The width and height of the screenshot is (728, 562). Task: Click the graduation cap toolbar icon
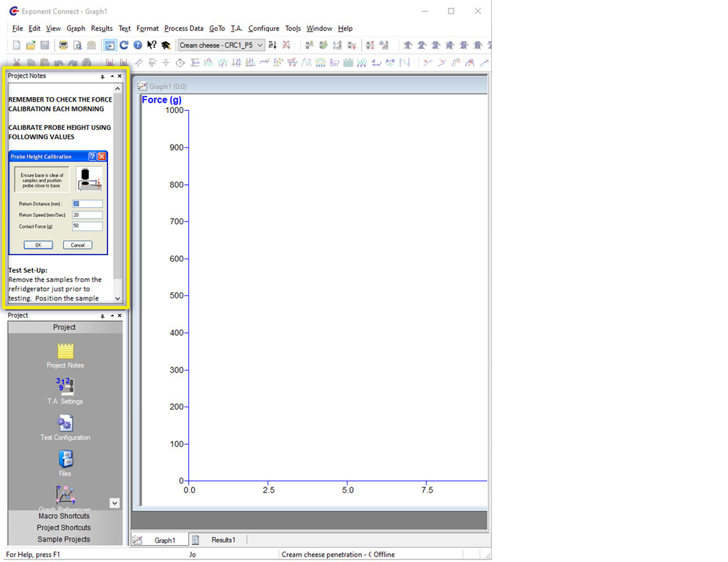(x=165, y=45)
